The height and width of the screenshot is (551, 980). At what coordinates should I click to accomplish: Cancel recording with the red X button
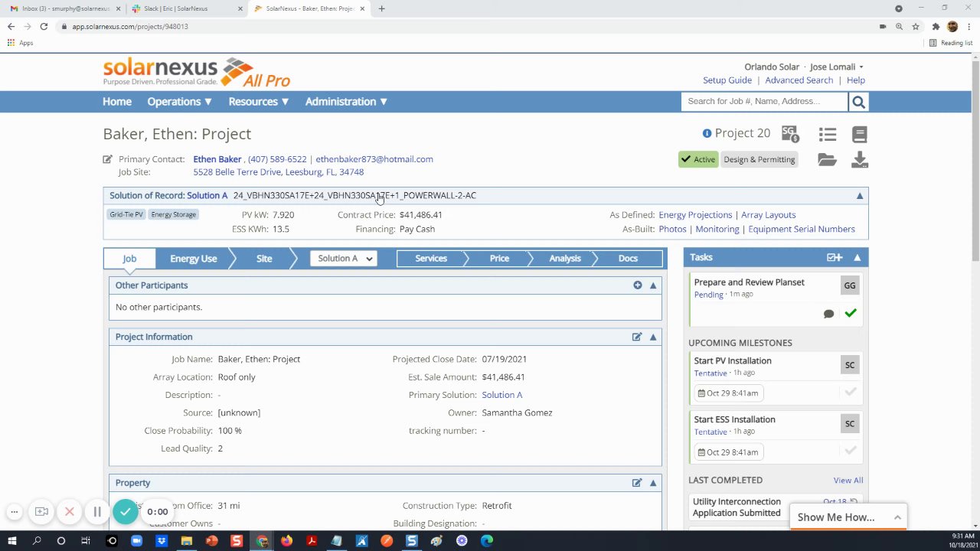69,511
